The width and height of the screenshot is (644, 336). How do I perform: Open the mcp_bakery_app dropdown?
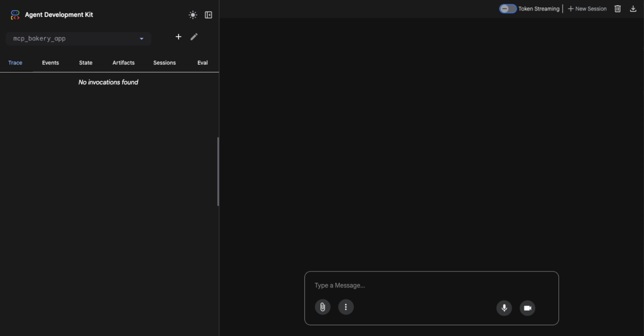(78, 39)
